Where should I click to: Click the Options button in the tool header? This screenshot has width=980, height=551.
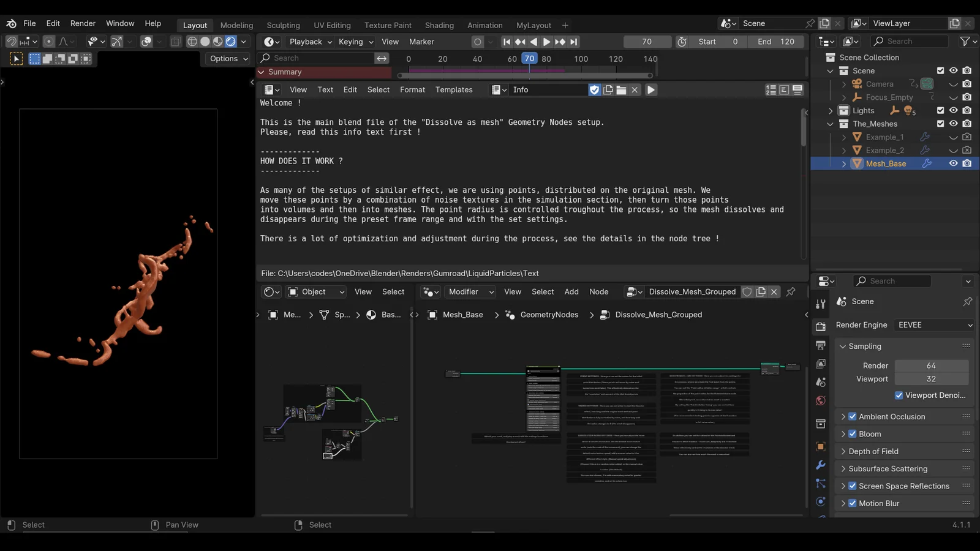(x=226, y=58)
